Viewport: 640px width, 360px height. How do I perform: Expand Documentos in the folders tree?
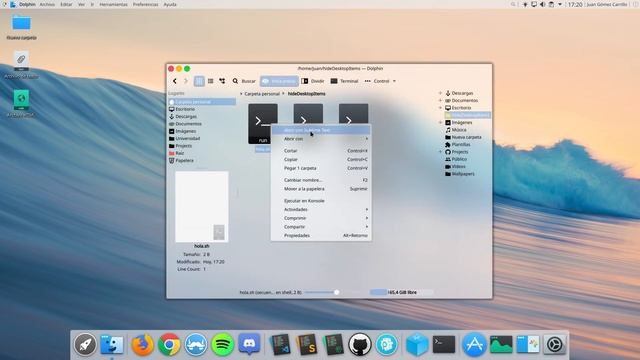click(440, 100)
